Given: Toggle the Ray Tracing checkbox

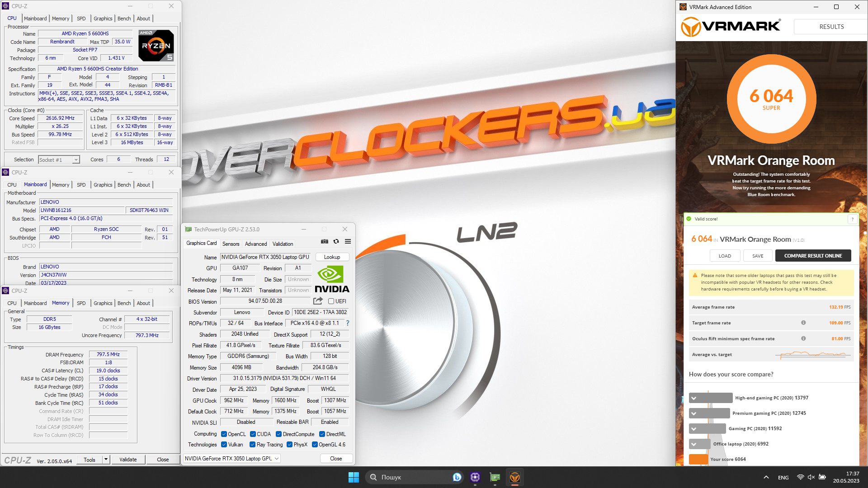Looking at the screenshot, I should pyautogui.click(x=252, y=445).
